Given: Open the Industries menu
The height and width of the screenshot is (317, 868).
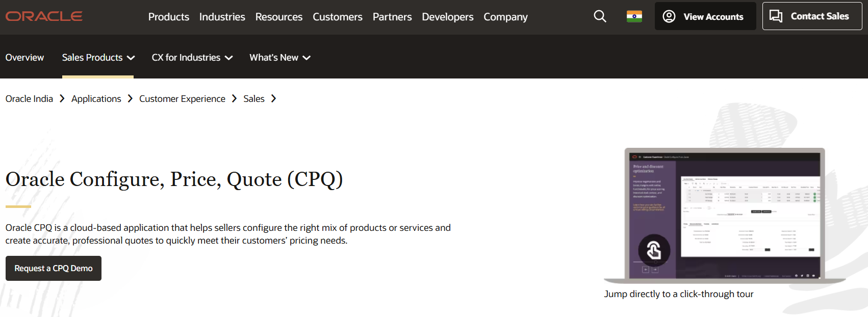Looking at the screenshot, I should pyautogui.click(x=222, y=17).
